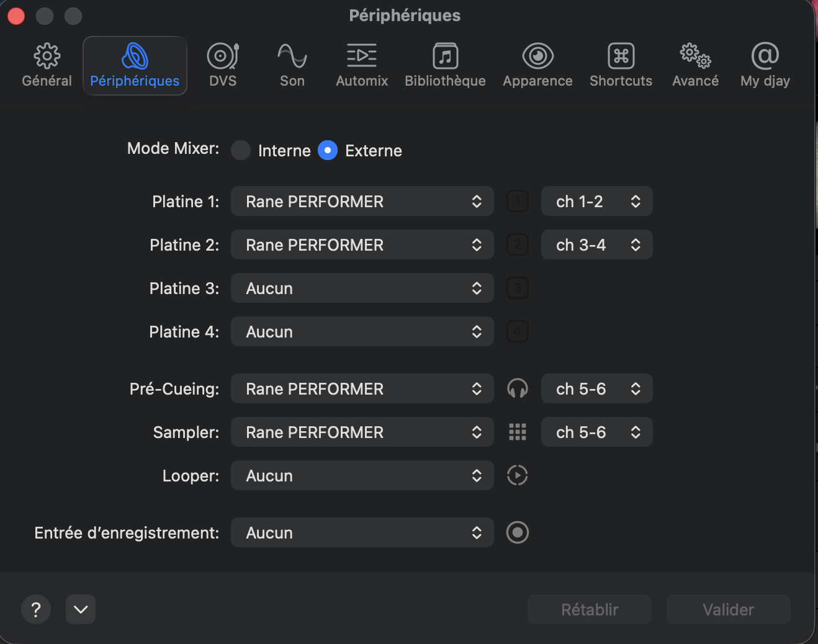Select the Périphériques tab
Screen dimensions: 818x644
[x=135, y=66]
